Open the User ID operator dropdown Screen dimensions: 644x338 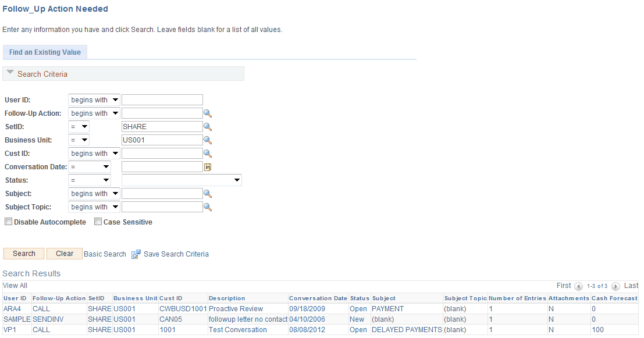tap(94, 99)
